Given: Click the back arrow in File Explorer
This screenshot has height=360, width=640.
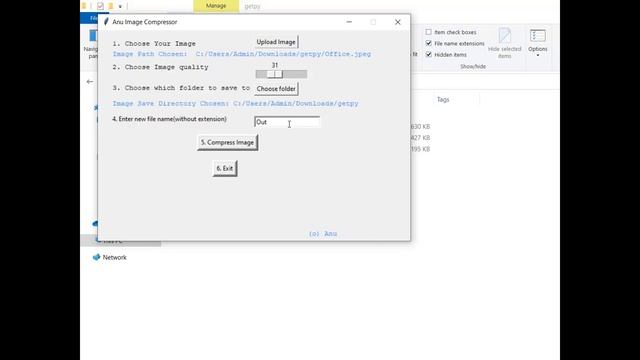Looking at the screenshot, I should [90, 82].
